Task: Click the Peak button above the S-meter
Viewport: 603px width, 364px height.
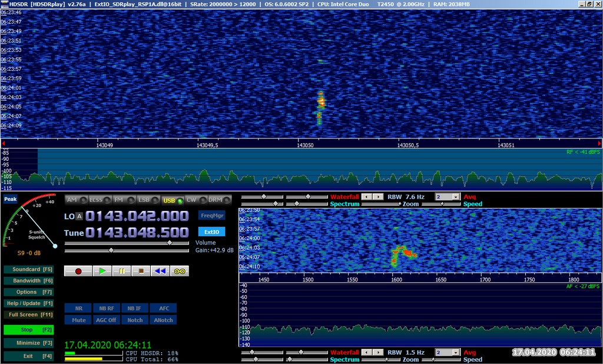Action: click(x=11, y=199)
